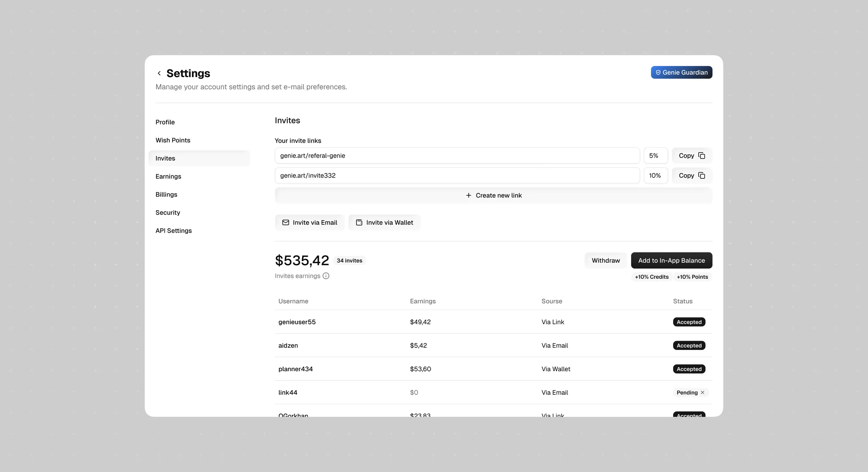Copy the genie.art/referal-genie link

pyautogui.click(x=692, y=155)
